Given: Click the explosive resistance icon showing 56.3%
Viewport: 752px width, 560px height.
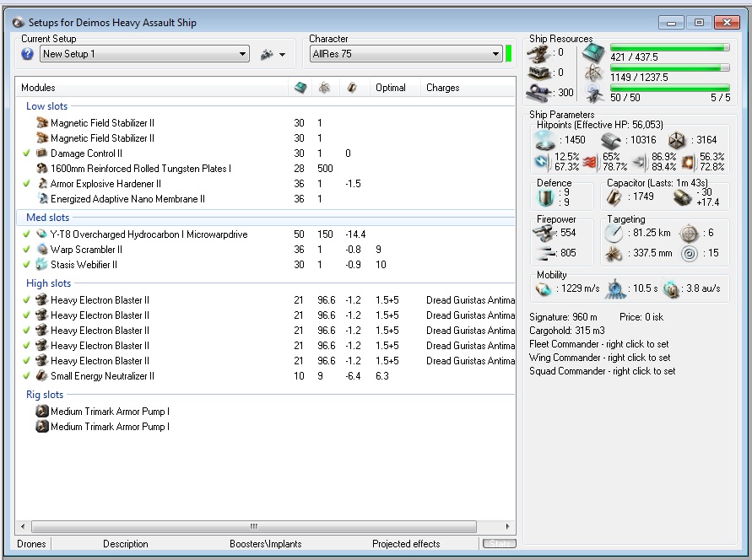Looking at the screenshot, I should [x=689, y=163].
